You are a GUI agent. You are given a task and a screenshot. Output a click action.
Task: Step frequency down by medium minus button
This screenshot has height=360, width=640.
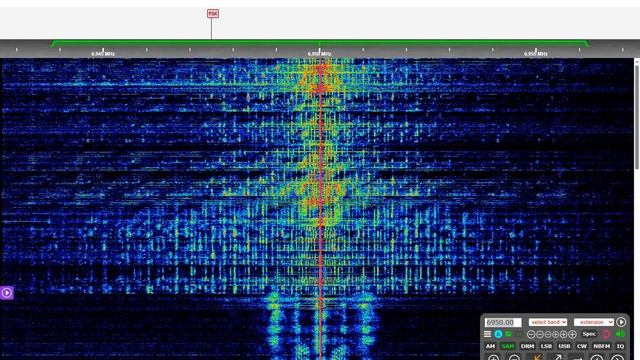click(x=540, y=334)
